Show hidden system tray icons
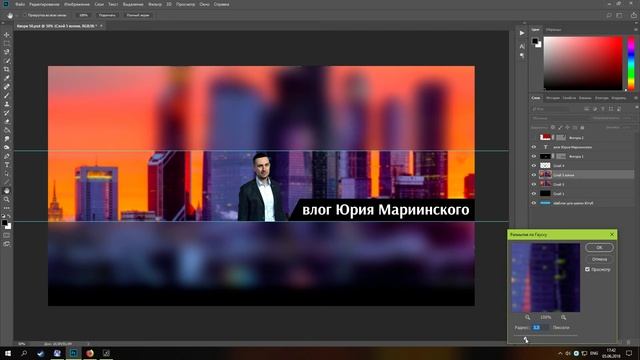This screenshot has width=640, height=360. click(560, 353)
